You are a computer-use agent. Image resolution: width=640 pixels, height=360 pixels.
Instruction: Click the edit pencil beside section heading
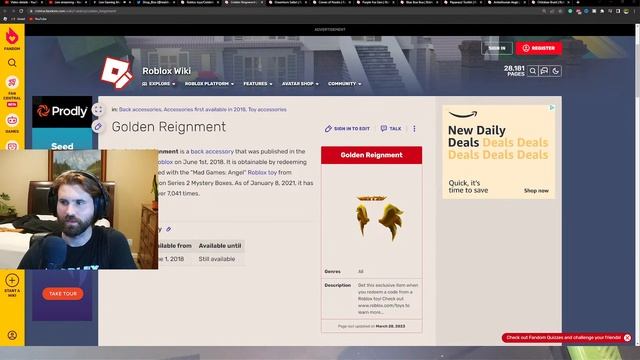(x=168, y=229)
